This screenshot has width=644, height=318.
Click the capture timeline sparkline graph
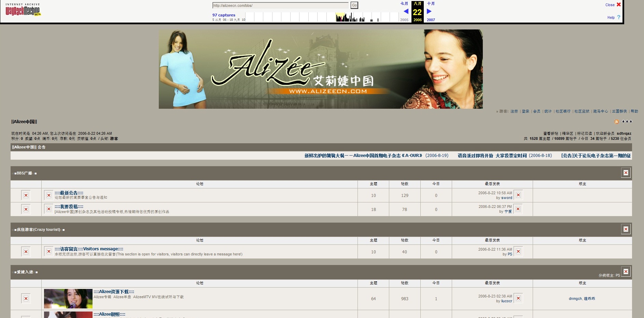pos(322,17)
